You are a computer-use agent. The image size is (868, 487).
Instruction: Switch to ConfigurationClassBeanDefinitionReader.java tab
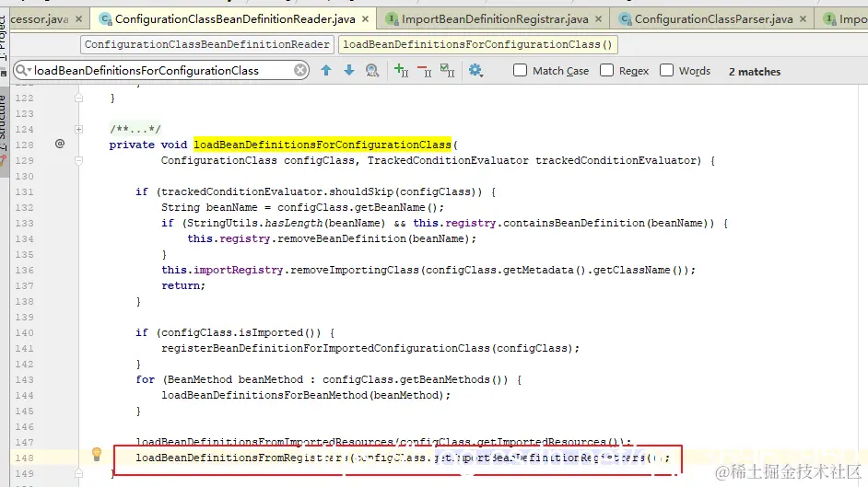click(x=235, y=18)
